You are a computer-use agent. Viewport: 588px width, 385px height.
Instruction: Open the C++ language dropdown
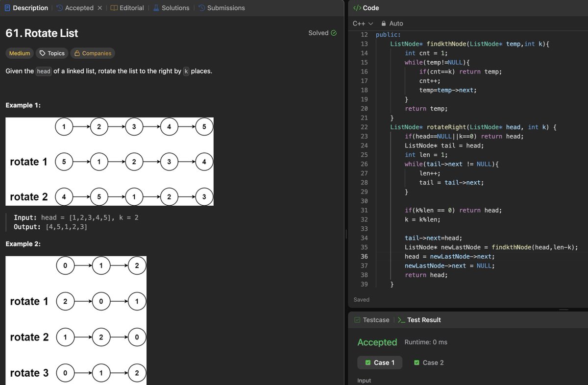(363, 24)
